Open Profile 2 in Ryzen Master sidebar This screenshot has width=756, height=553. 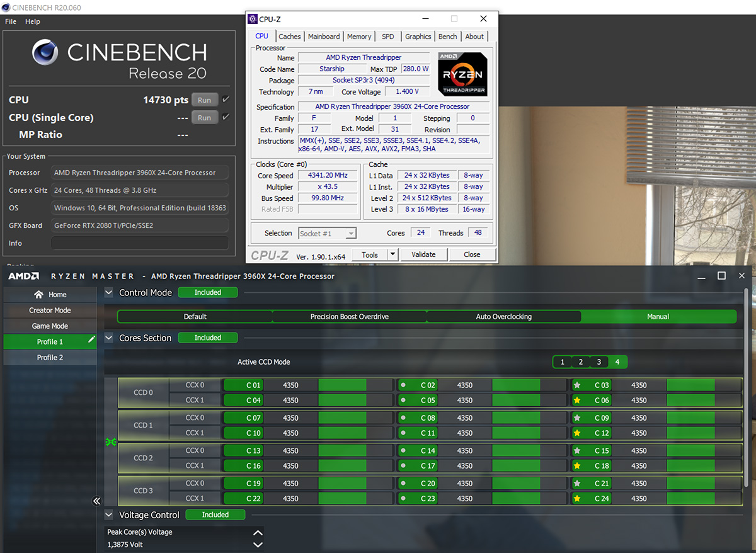[50, 357]
